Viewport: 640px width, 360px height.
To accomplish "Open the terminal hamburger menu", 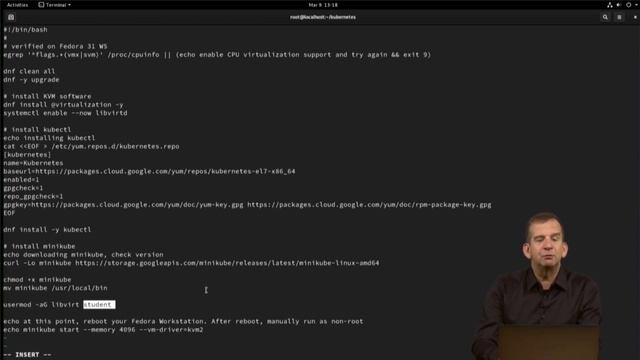I will pyautogui.click(x=619, y=17).
